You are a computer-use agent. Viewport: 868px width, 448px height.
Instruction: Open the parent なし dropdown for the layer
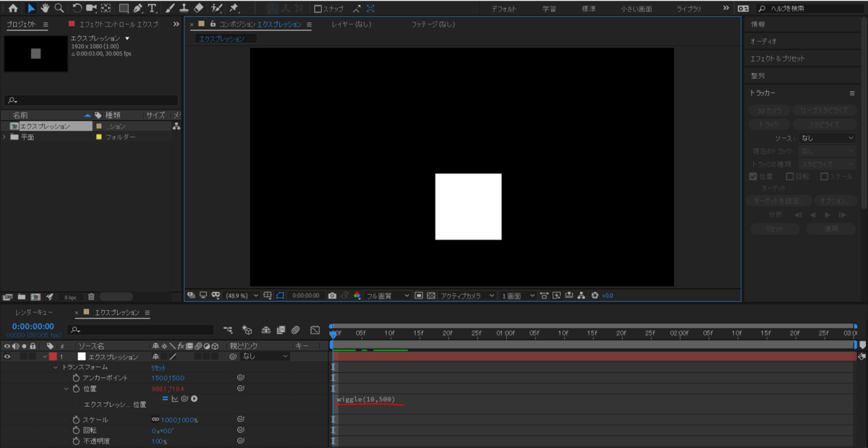click(x=265, y=356)
